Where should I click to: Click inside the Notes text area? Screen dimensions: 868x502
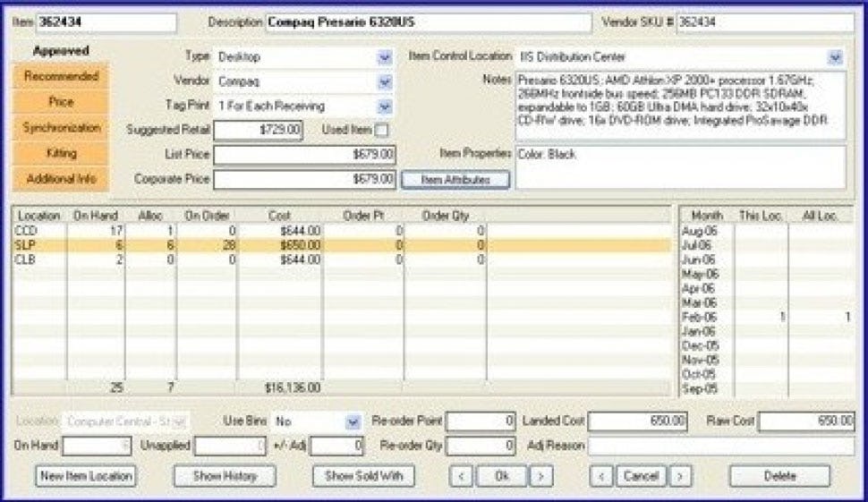pos(680,106)
